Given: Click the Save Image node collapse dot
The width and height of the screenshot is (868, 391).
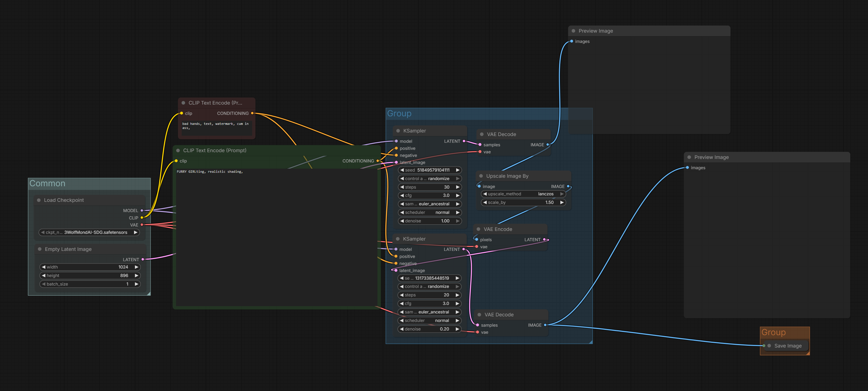Looking at the screenshot, I should pyautogui.click(x=769, y=346).
